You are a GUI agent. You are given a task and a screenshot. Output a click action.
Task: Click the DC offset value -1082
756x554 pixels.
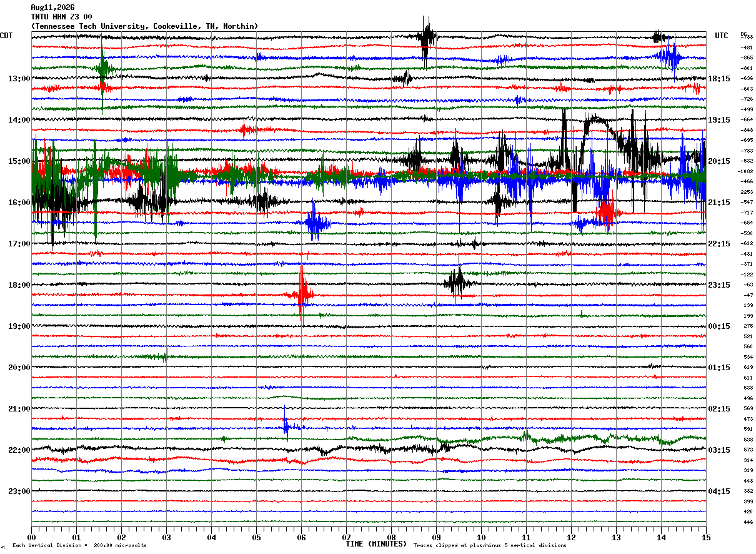coord(746,171)
